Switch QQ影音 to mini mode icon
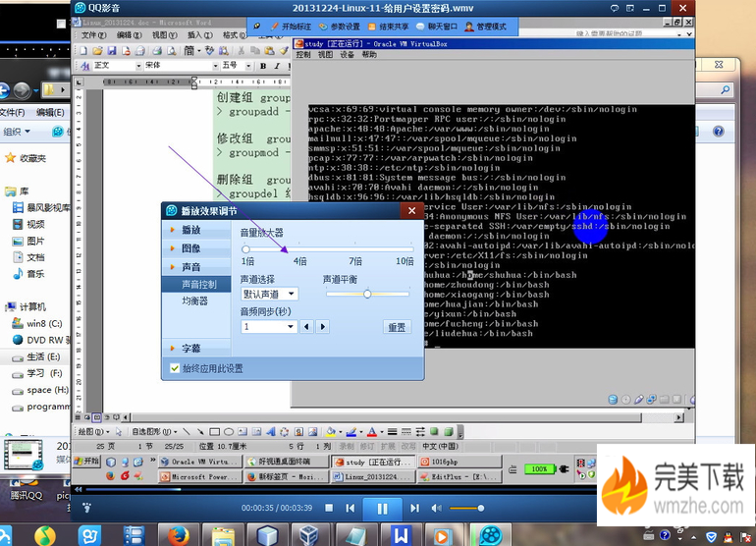 630,8
